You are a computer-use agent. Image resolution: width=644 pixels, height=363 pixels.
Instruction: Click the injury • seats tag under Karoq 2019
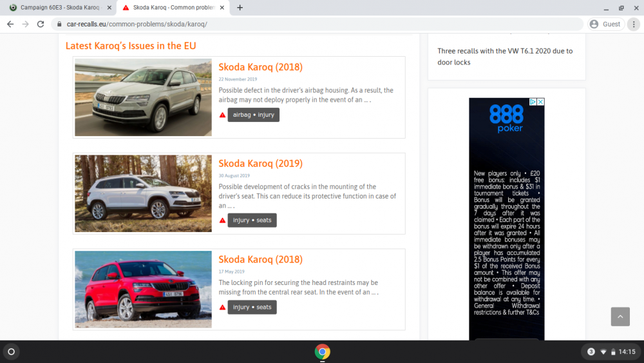[x=252, y=221]
